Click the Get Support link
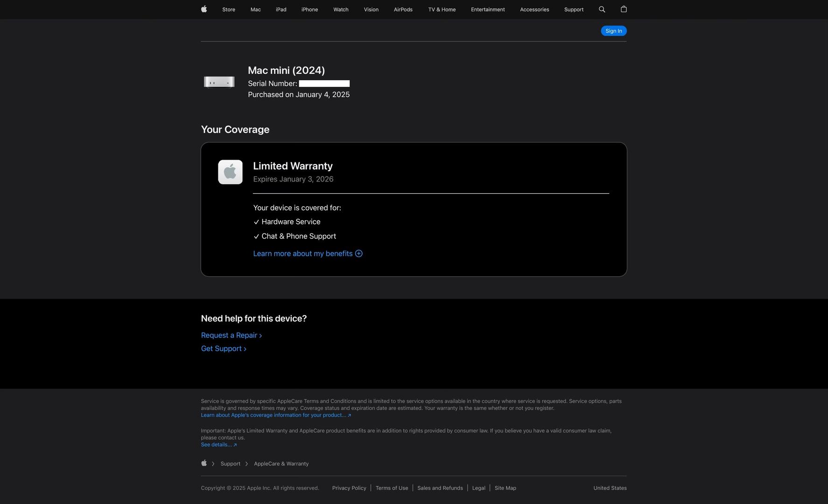This screenshot has height=504, width=828. 224,349
